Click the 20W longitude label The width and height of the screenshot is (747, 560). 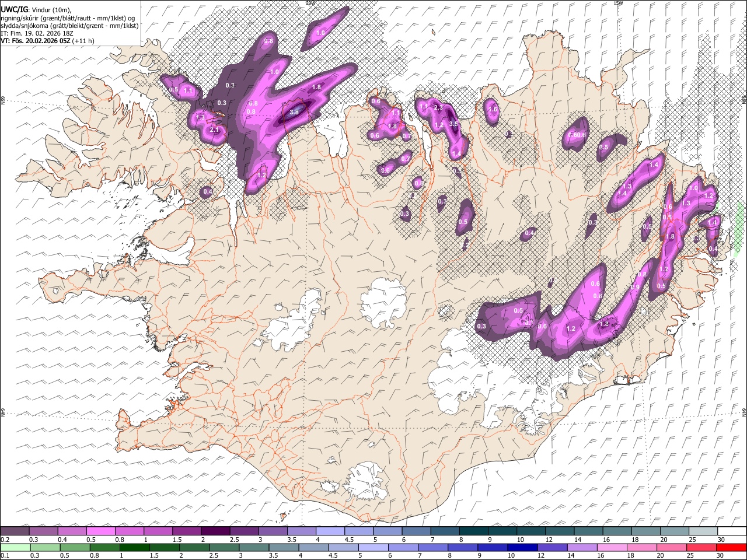310,3
